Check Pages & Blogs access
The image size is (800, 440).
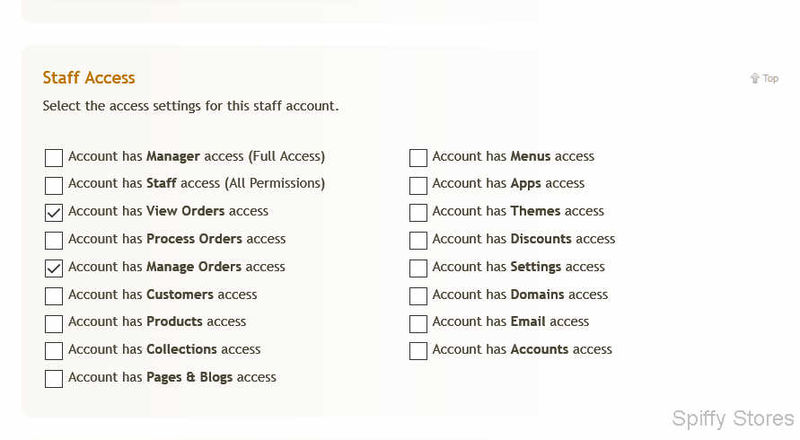click(54, 379)
